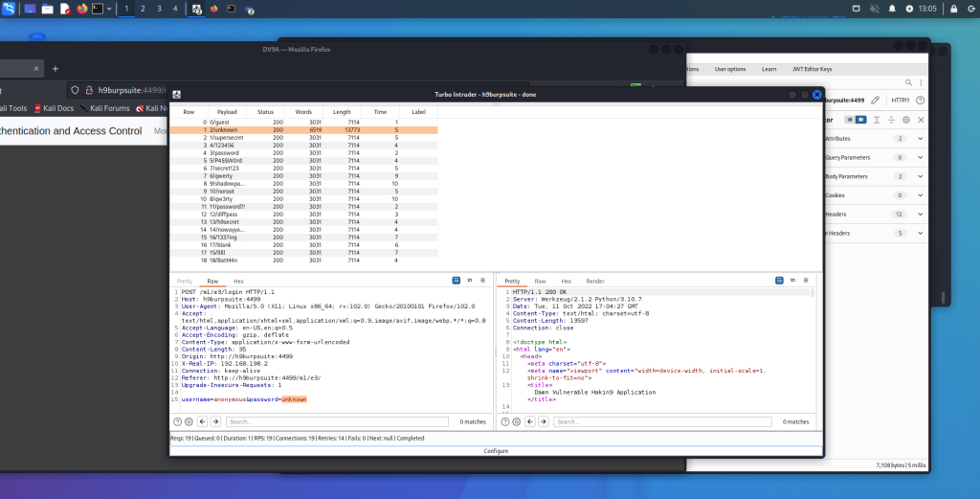Open response Render tab
The image size is (980, 499).
[x=595, y=282]
